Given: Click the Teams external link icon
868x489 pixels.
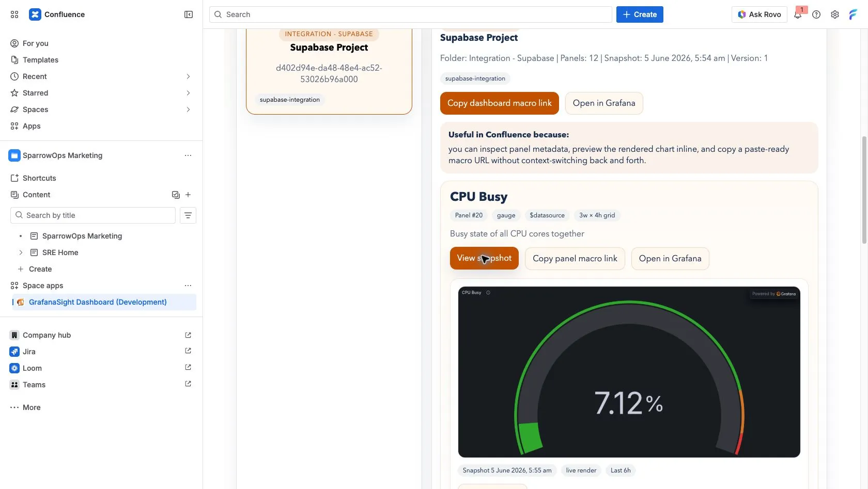Looking at the screenshot, I should pyautogui.click(x=188, y=384).
